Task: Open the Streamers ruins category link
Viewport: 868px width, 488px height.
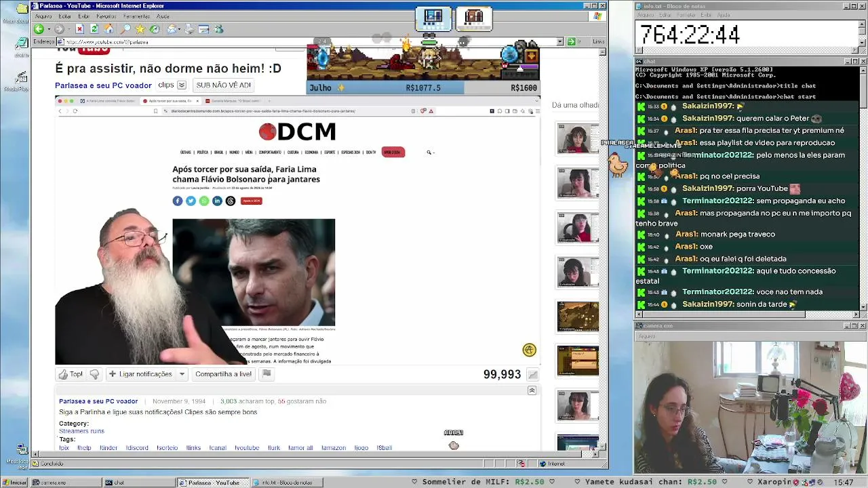Action: [81, 431]
